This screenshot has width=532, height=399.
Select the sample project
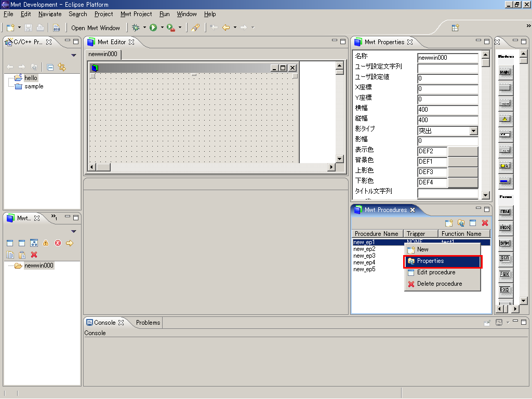(34, 86)
